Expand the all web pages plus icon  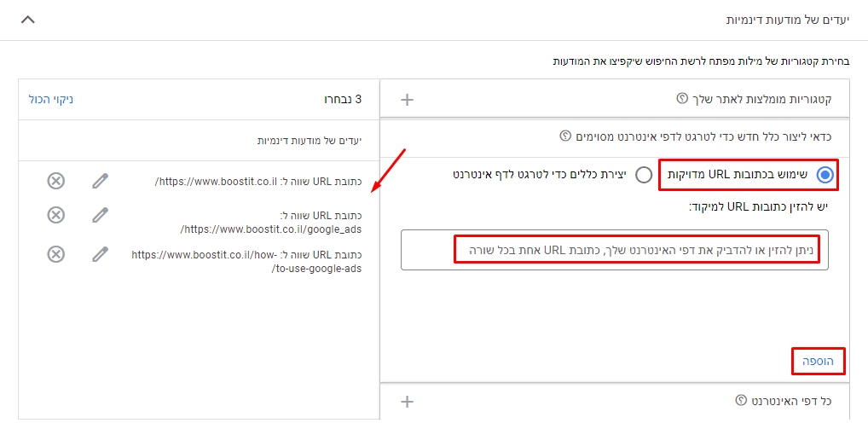pos(407,402)
